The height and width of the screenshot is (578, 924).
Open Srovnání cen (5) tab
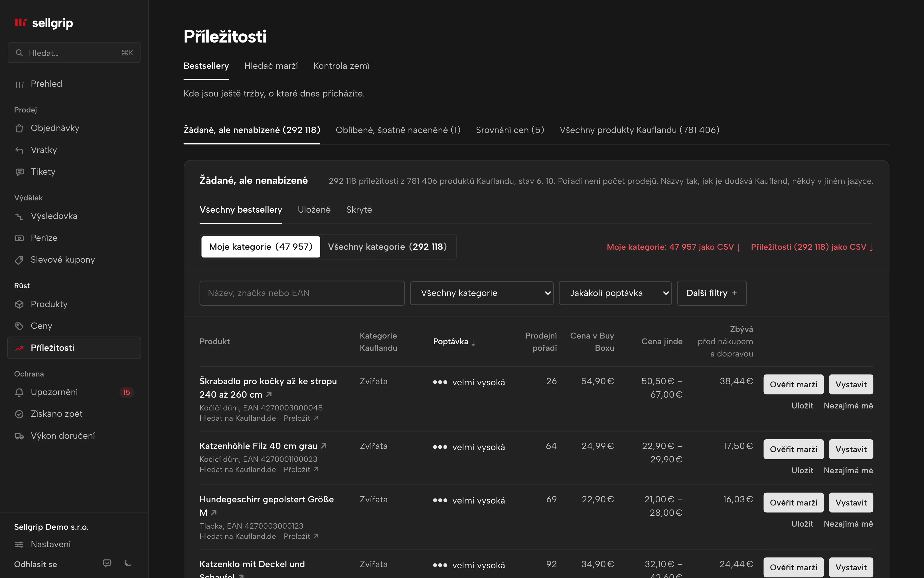[x=510, y=130]
